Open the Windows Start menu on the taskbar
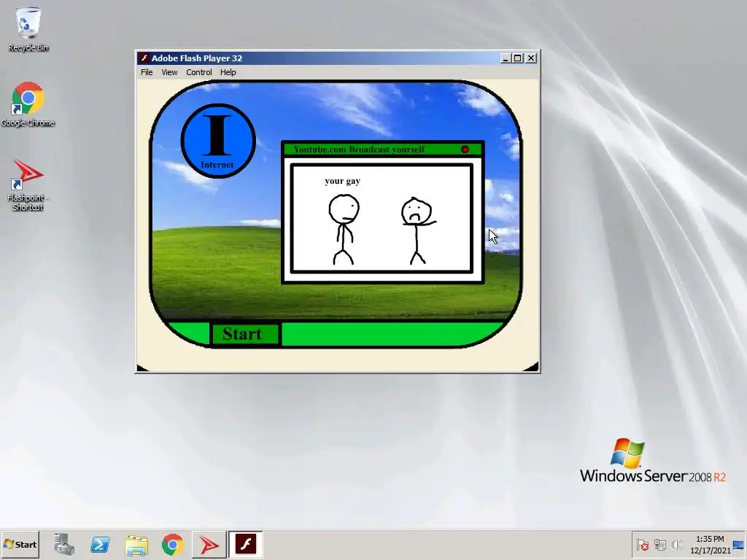The height and width of the screenshot is (560, 747). (x=20, y=544)
